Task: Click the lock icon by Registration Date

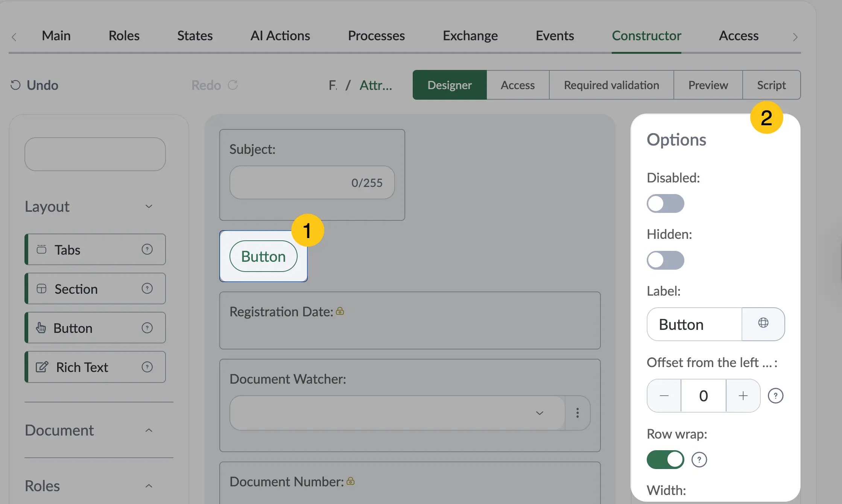Action: click(x=340, y=311)
